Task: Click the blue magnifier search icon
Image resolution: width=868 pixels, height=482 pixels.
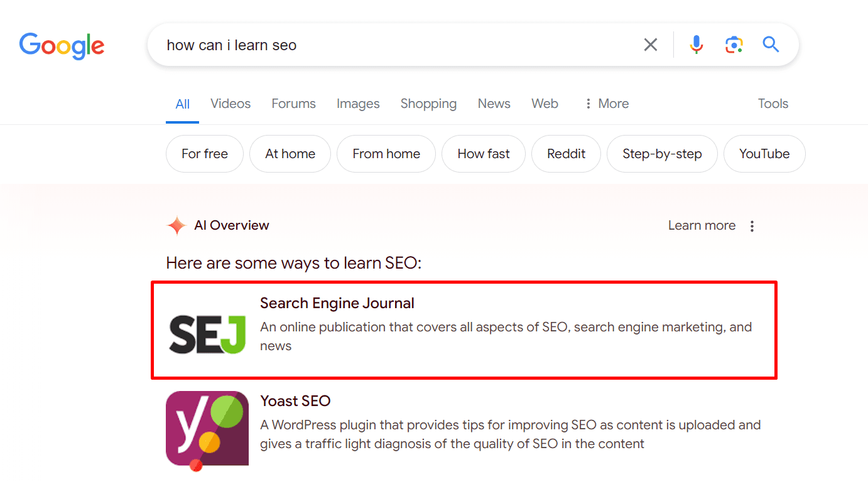Action: 771,45
